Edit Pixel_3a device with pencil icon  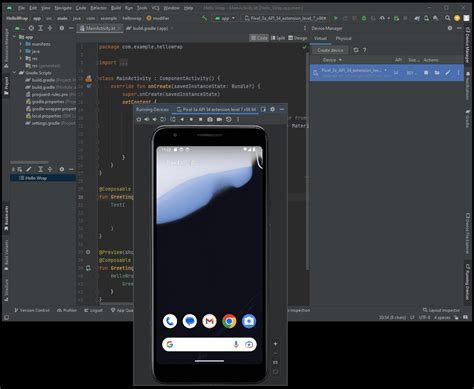448,72
